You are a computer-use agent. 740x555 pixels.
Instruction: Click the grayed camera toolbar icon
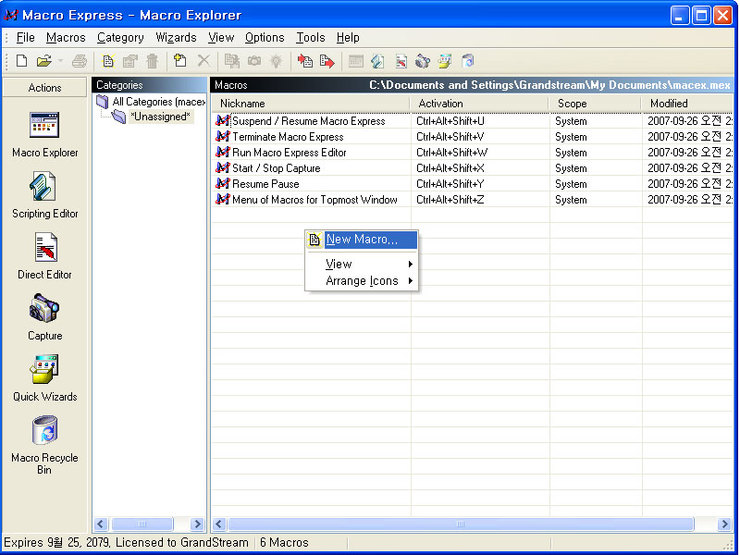254,61
